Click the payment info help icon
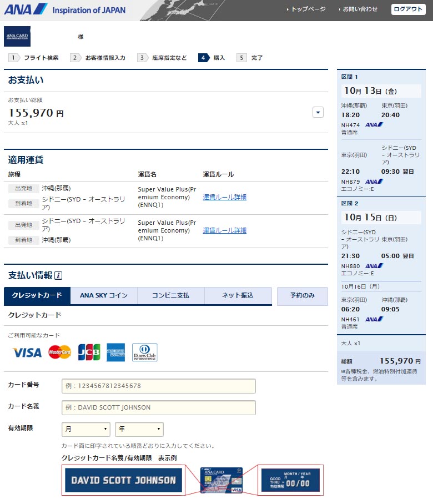The image size is (433, 504). 58,276
